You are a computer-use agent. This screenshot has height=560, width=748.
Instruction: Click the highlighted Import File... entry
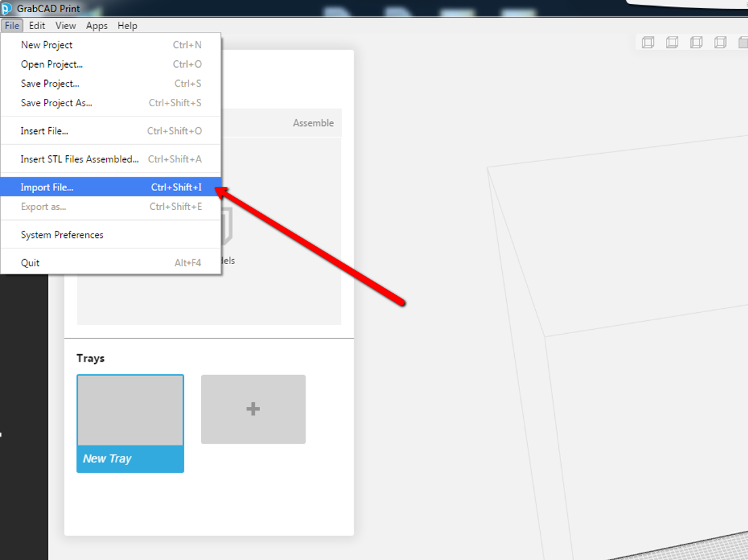tap(110, 188)
